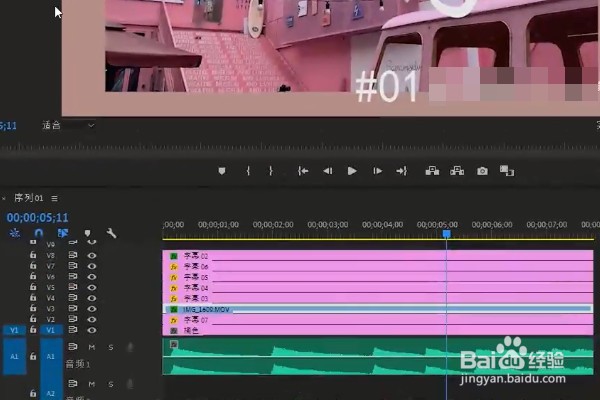Select the 字幕 05 clip

378,277
